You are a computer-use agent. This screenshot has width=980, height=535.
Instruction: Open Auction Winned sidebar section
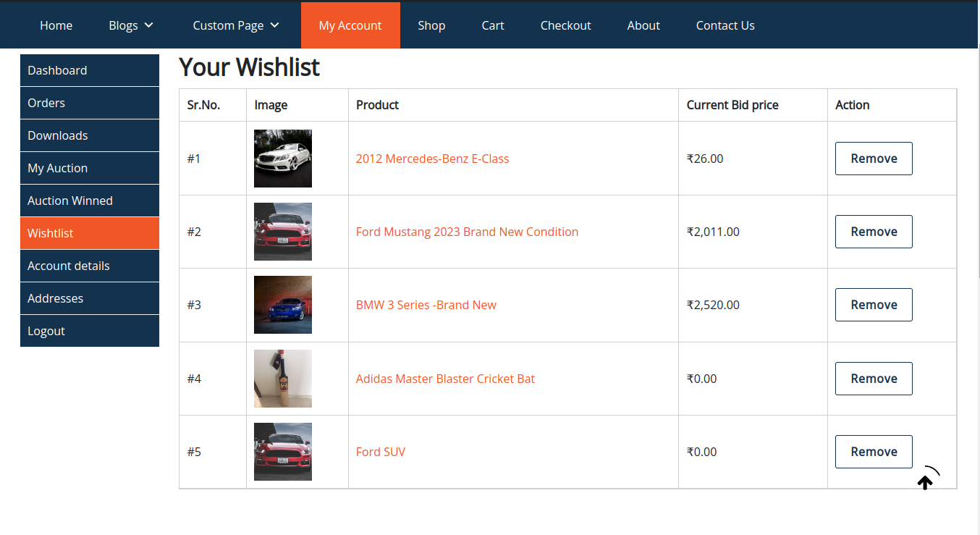pos(89,201)
